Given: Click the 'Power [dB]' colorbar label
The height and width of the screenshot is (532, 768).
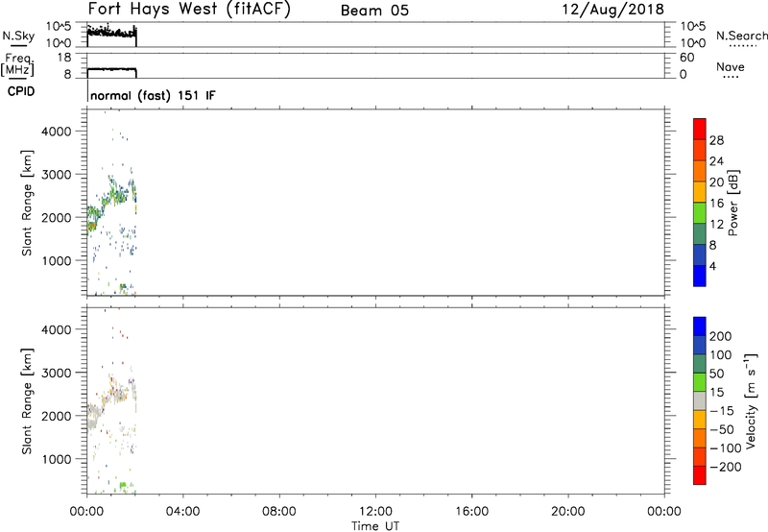Looking at the screenshot, I should click(x=732, y=203).
